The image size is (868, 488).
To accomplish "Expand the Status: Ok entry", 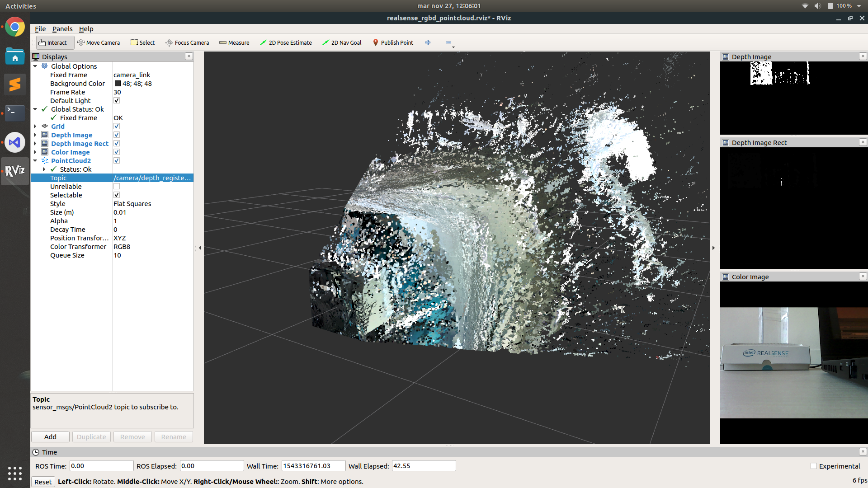I will tap(43, 169).
